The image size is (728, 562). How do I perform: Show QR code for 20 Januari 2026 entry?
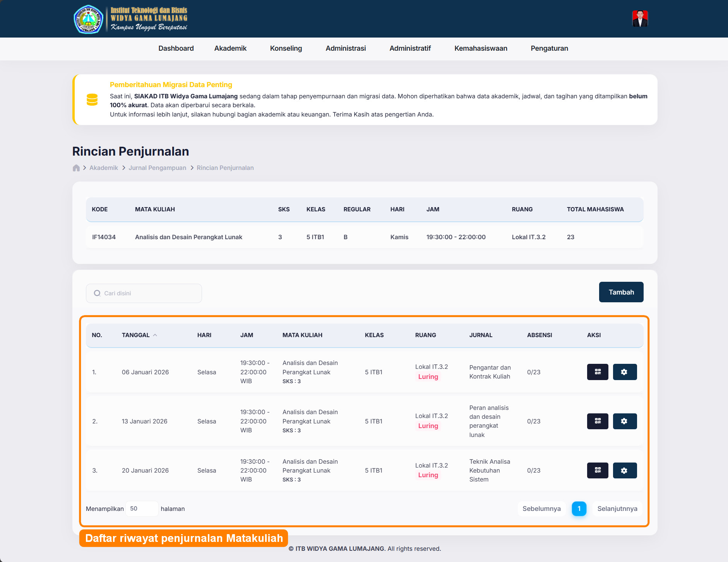[x=597, y=470]
